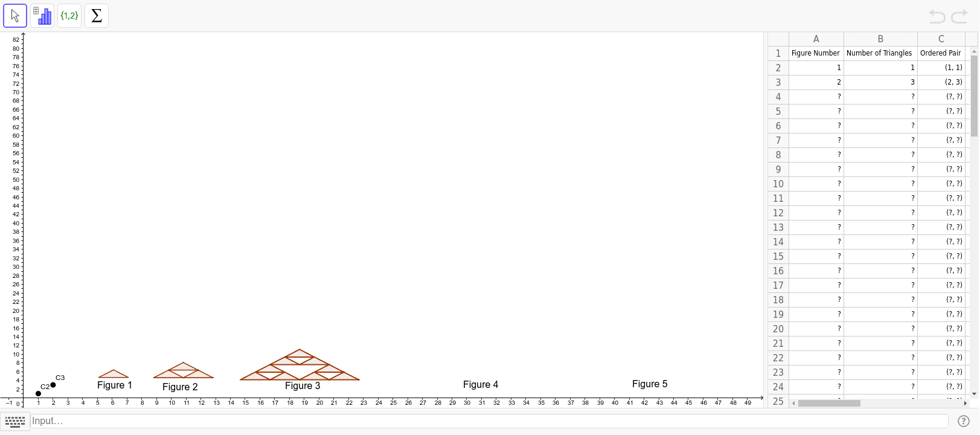This screenshot has width=980, height=435.
Task: Select cell B3 with value 3
Action: point(880,82)
